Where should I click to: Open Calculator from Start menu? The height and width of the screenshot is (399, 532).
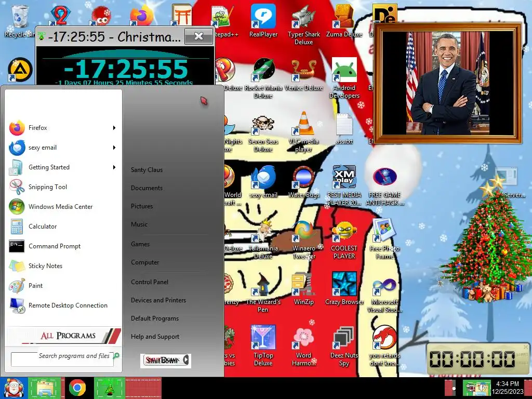point(63,227)
